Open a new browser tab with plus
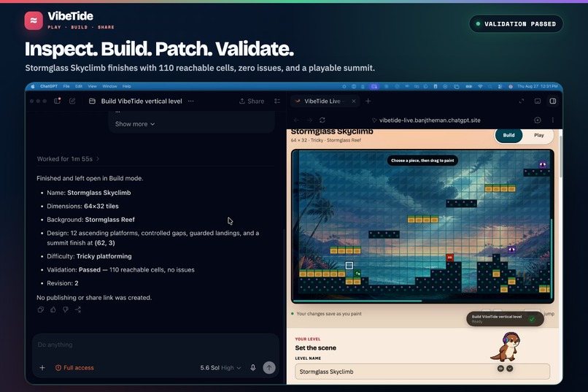The height and width of the screenshot is (392, 588). point(368,101)
